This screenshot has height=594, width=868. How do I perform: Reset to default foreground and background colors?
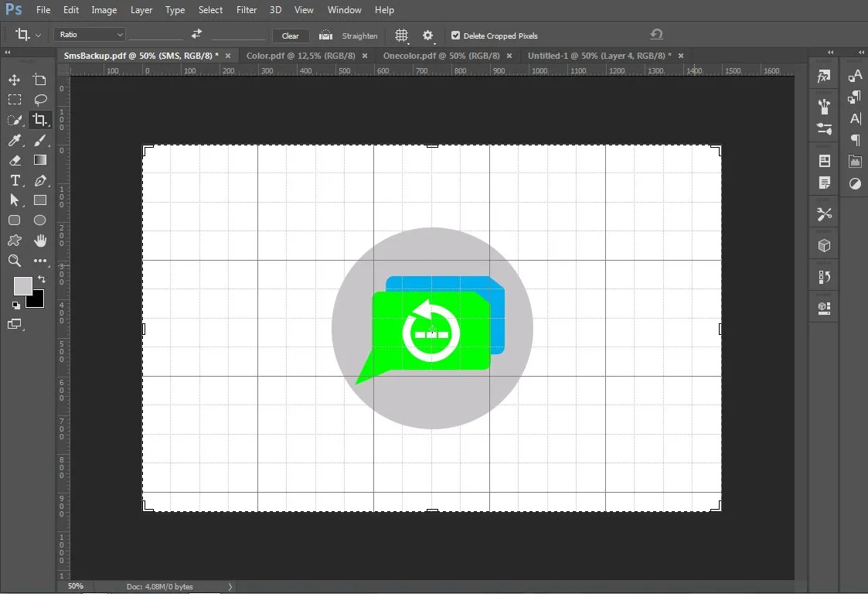16,305
